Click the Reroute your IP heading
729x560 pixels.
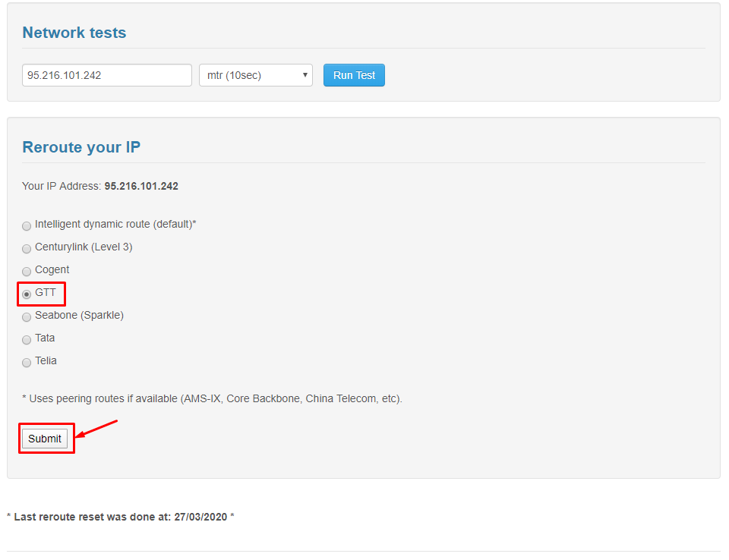tap(81, 147)
